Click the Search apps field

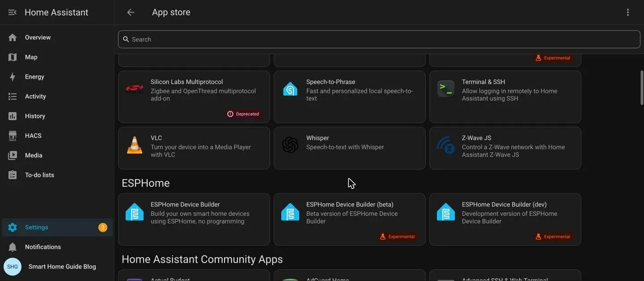pyautogui.click(x=379, y=39)
